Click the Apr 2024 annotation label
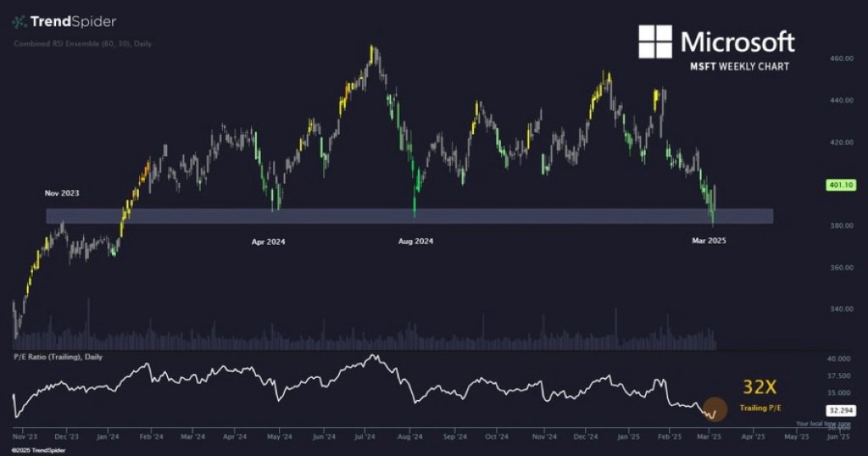Screen dimensions: 868x456 [268, 242]
